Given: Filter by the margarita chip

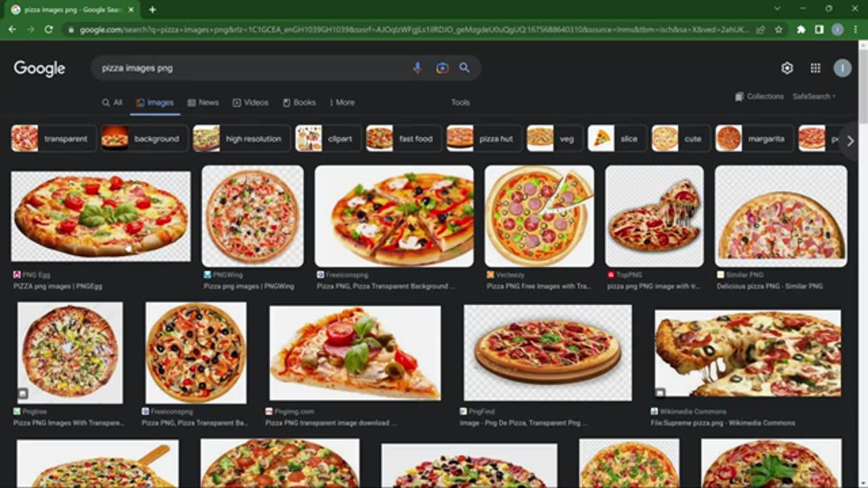Looking at the screenshot, I should (753, 138).
